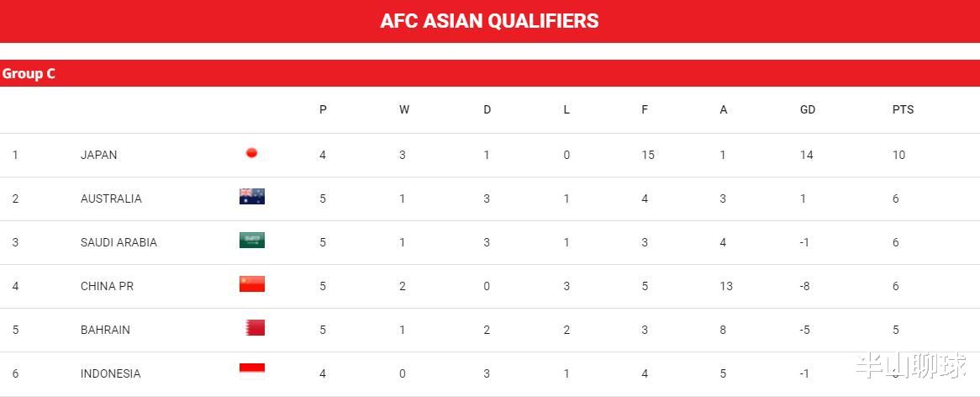The width and height of the screenshot is (980, 397).
Task: Click the Bahrain flag icon
Action: [255, 327]
